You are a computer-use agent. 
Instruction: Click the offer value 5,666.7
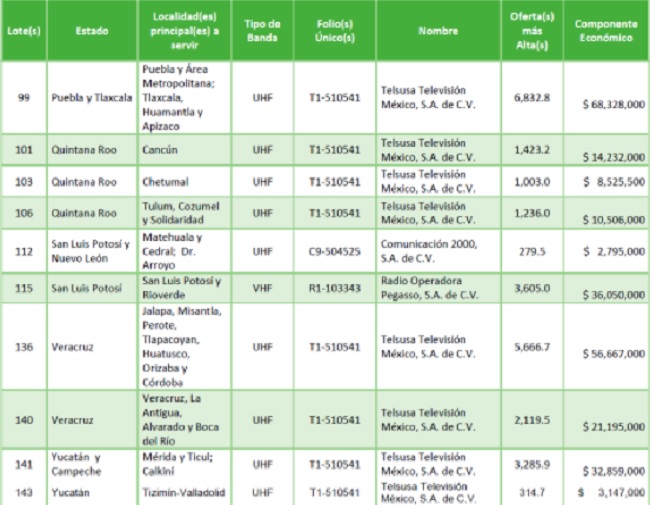click(532, 347)
